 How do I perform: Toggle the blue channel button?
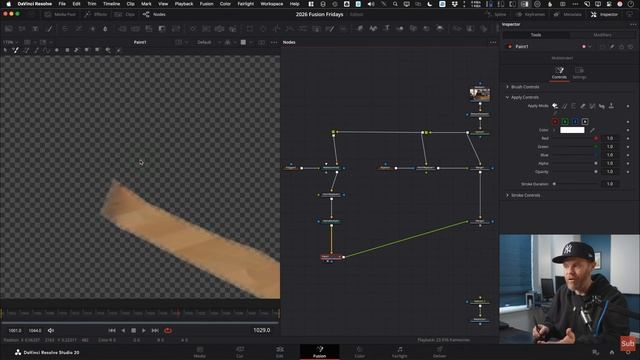pos(575,122)
